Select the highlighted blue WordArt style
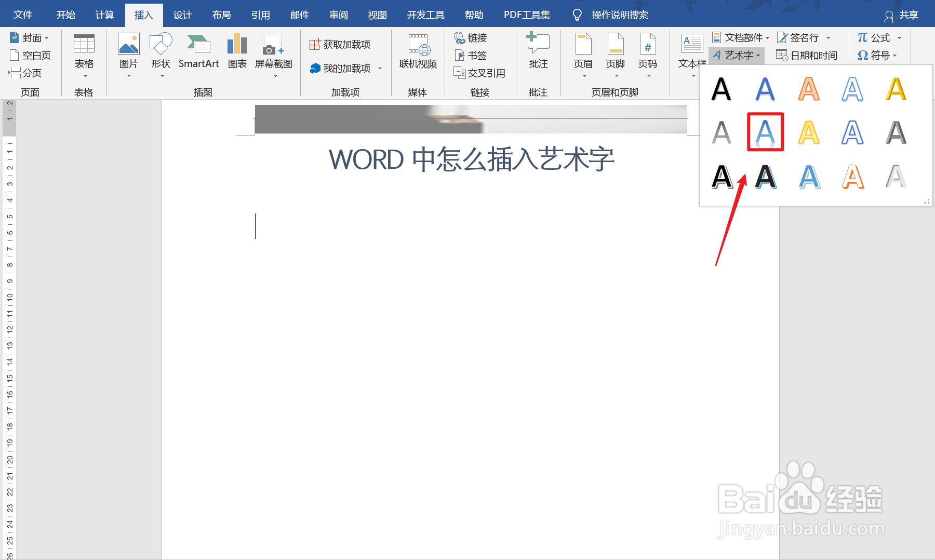Screen dimensions: 935x560 765,132
